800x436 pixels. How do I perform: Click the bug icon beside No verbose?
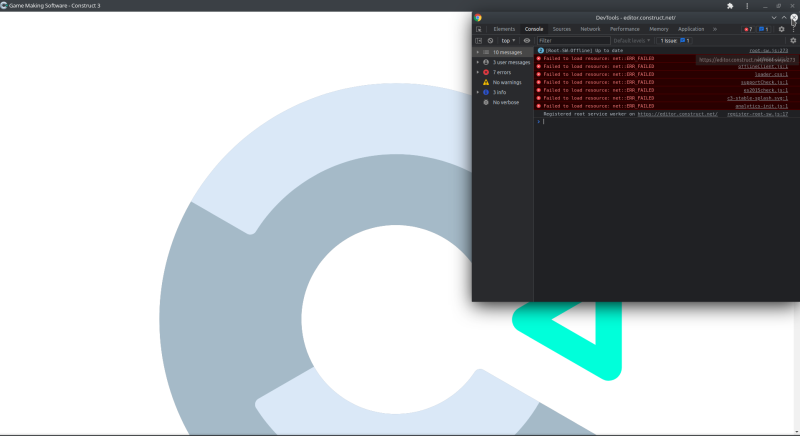pos(486,102)
